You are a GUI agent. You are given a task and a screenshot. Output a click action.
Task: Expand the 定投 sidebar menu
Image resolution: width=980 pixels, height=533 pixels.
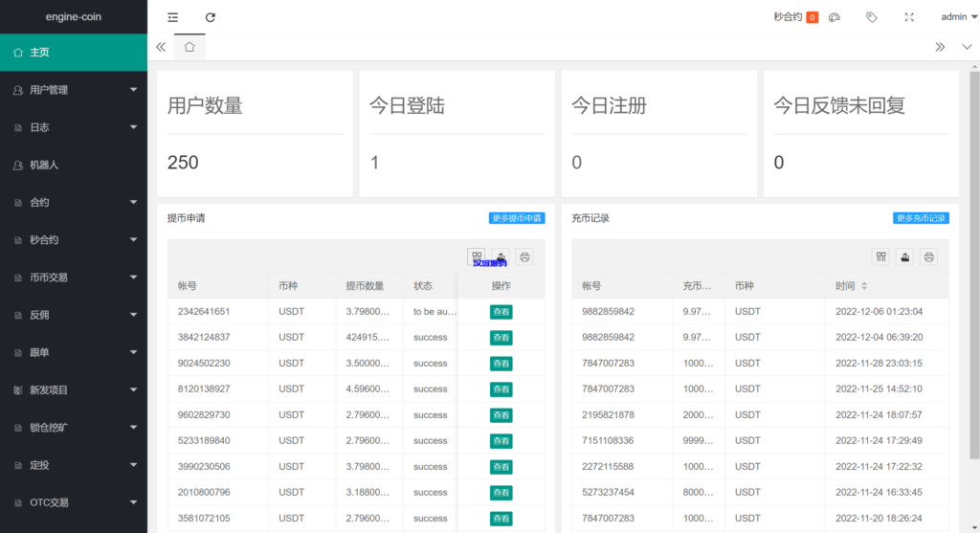pyautogui.click(x=74, y=465)
